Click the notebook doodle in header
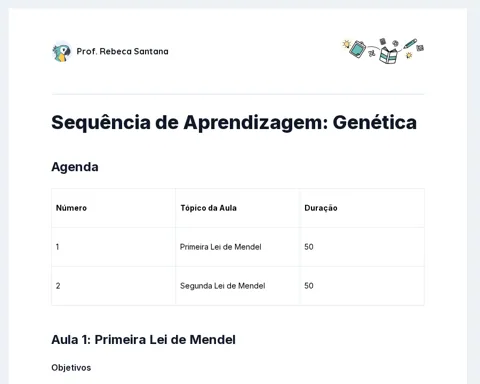The height and width of the screenshot is (384, 480). [x=358, y=49]
